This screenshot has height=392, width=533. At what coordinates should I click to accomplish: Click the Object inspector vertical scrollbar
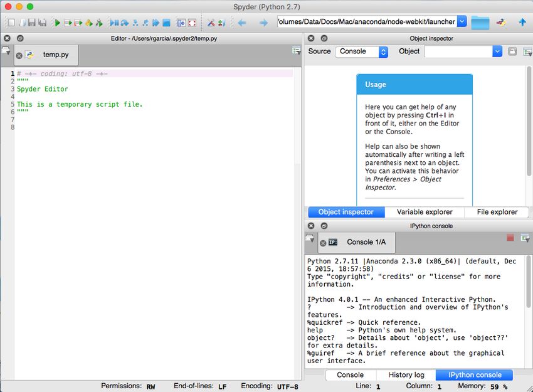530,121
